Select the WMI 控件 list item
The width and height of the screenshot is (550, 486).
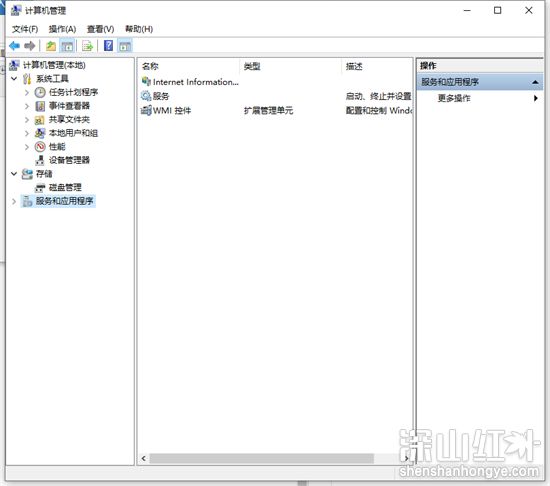(x=172, y=111)
